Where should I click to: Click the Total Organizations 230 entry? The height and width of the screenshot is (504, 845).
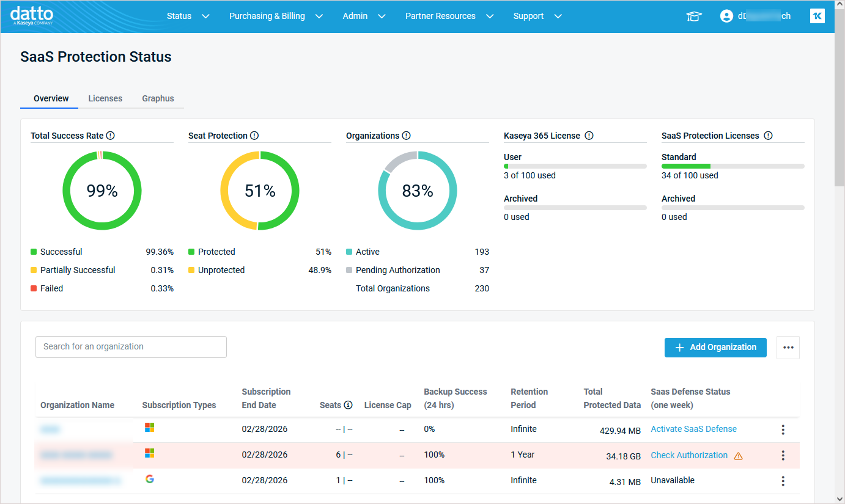point(422,288)
